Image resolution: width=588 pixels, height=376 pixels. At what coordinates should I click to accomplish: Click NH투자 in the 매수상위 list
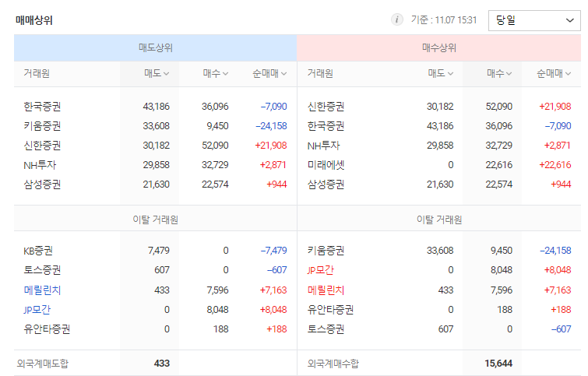(x=324, y=146)
